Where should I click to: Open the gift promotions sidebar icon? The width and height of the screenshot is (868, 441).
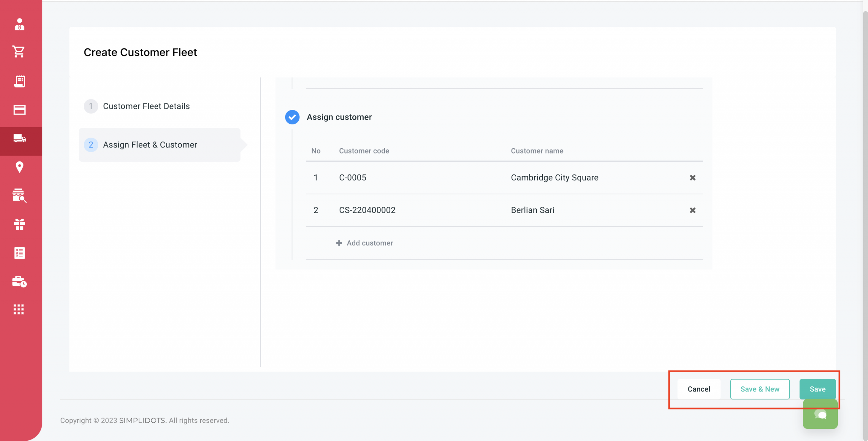[19, 224]
